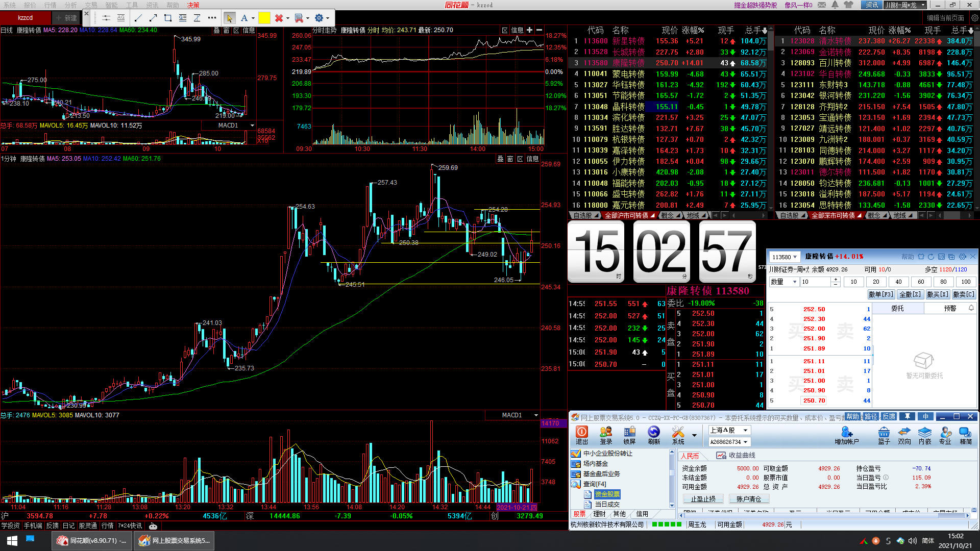
Task: Select the rectangle drawing tool
Action: 168,18
